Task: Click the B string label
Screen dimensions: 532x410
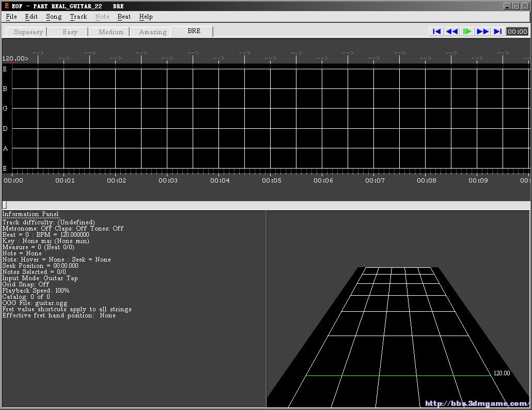Action: point(5,89)
